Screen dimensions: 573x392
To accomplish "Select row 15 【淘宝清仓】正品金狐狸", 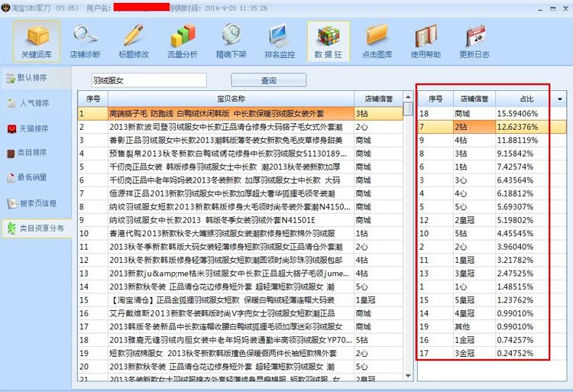I will [241, 300].
